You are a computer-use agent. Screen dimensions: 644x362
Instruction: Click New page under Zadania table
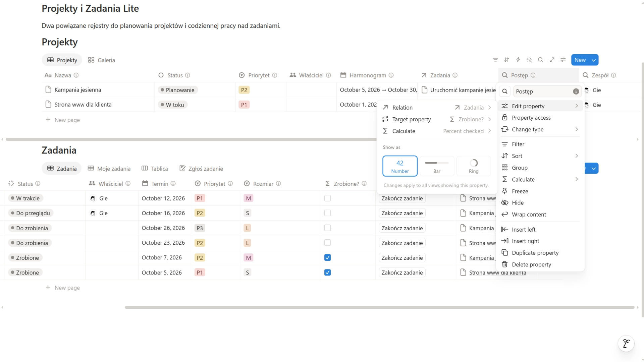[x=63, y=288]
